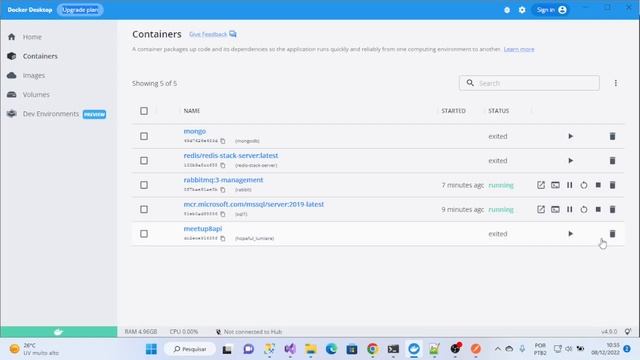Screen dimensions: 640x360
Task: Click the Sign in button
Action: [x=551, y=10]
